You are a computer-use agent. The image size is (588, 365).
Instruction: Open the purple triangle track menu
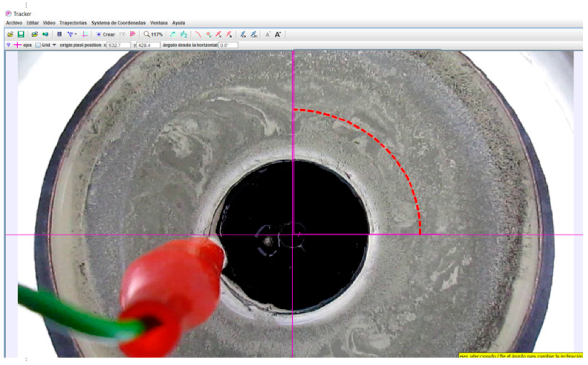click(8, 45)
